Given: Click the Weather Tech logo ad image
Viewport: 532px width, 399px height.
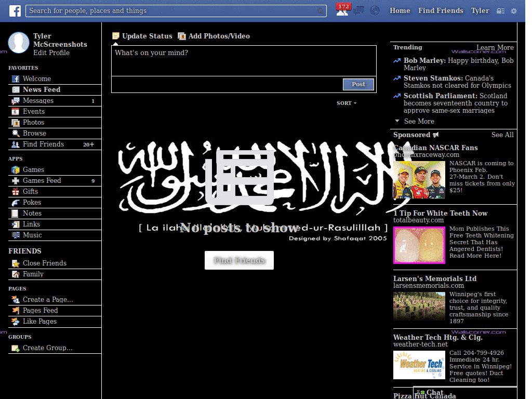Looking at the screenshot, I should click(419, 365).
